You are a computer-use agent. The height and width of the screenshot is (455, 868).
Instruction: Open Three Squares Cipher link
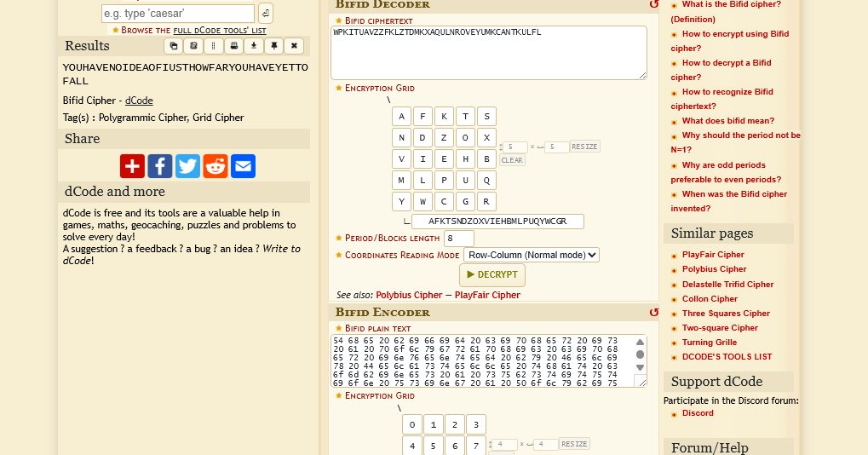click(x=726, y=314)
